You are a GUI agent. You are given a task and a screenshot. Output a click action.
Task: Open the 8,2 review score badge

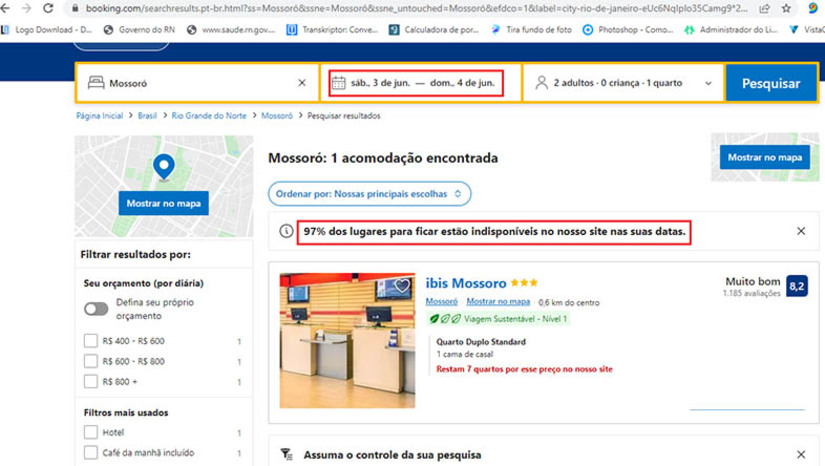click(797, 286)
